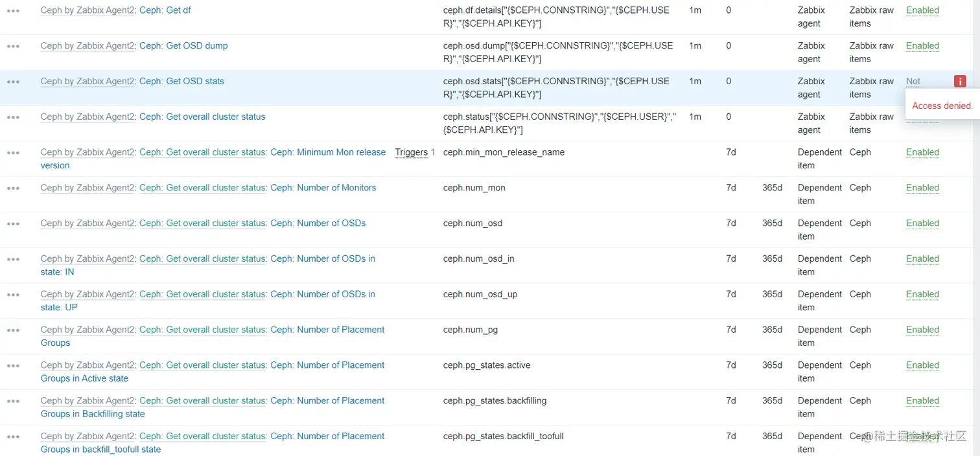Click 7d history value on ceph.min_mon_release_name row
980x456 pixels.
730,153
